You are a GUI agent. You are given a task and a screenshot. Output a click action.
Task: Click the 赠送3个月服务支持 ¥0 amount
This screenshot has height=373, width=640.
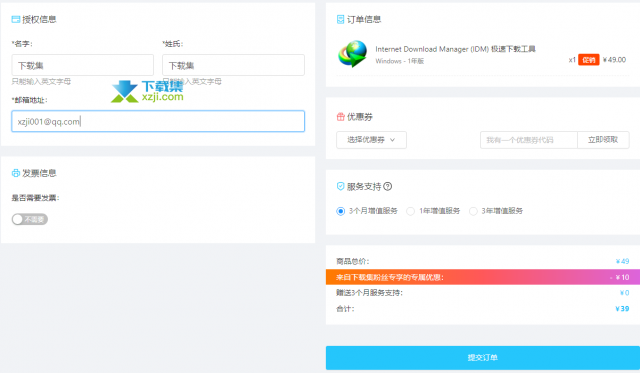pyautogui.click(x=624, y=293)
